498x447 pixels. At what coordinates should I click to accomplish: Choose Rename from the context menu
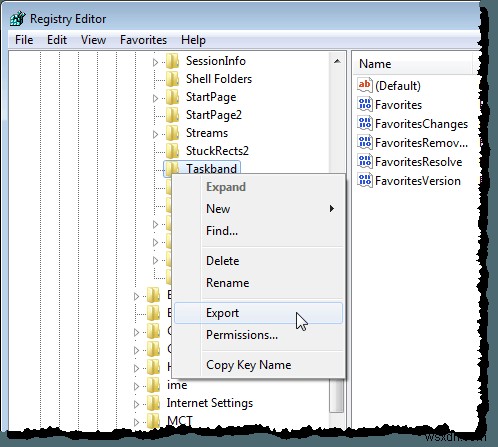[258, 283]
